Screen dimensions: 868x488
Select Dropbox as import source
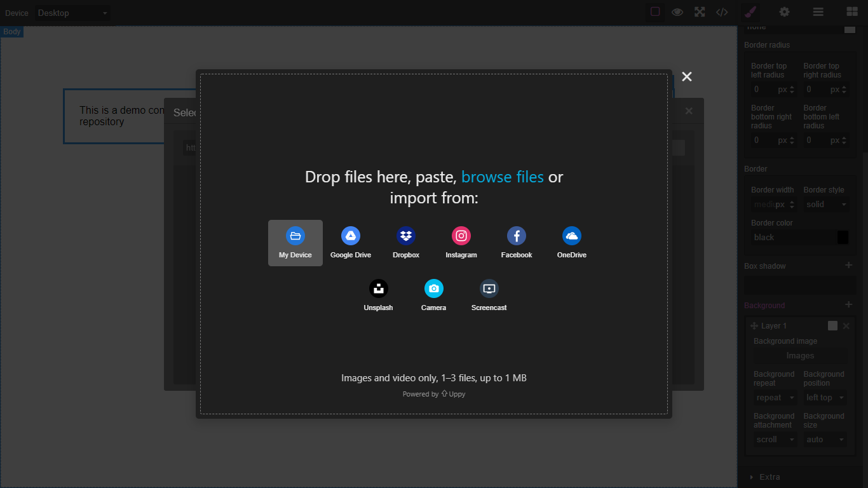[405, 242]
